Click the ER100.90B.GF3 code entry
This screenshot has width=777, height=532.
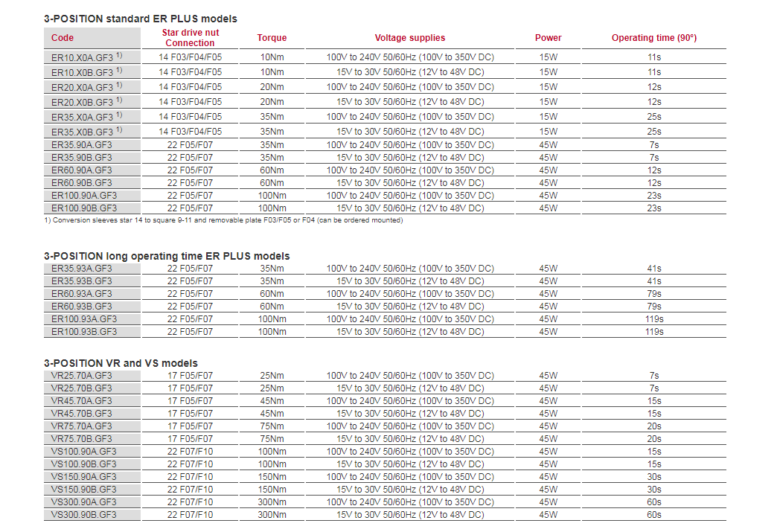pyautogui.click(x=84, y=208)
